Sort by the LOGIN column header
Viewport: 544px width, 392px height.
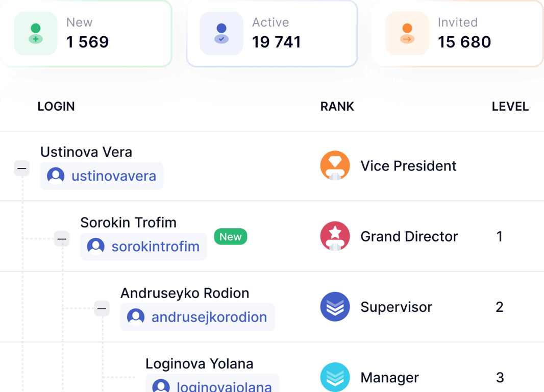click(56, 106)
